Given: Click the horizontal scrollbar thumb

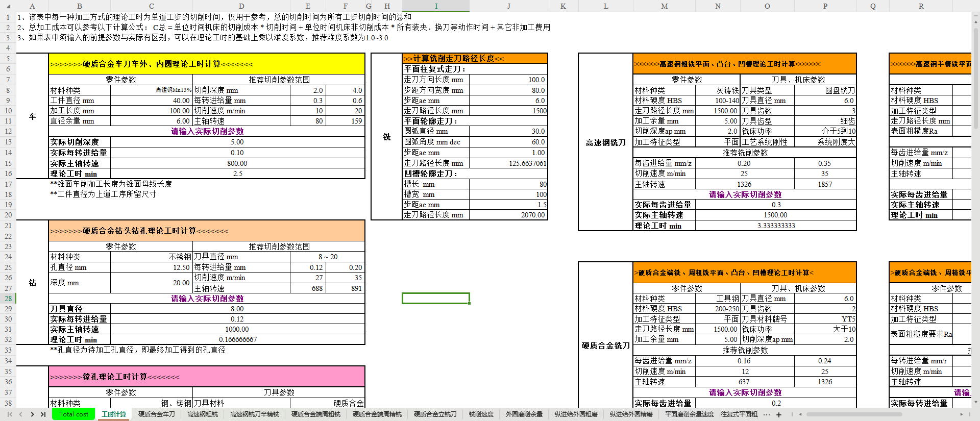Looking at the screenshot, I should coord(854,414).
